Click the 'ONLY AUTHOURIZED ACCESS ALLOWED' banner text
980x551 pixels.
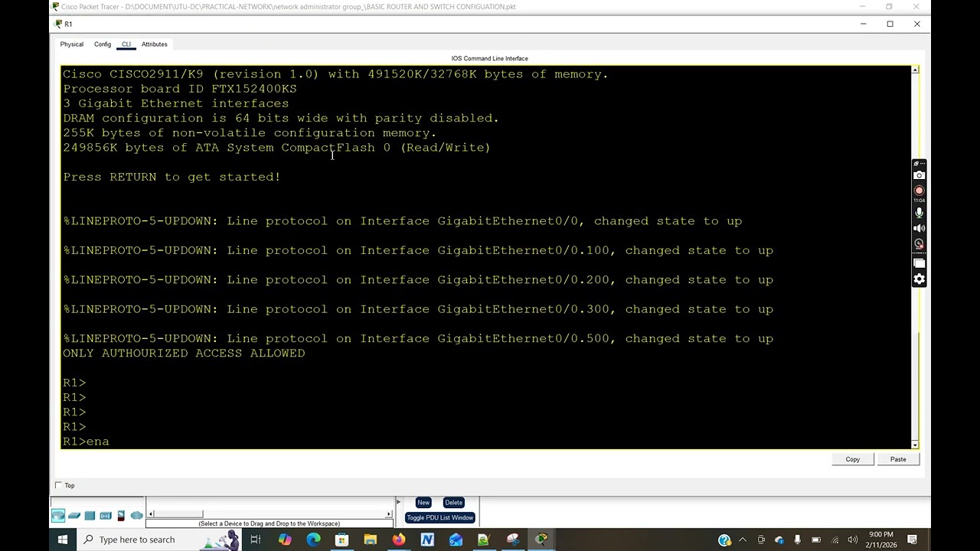pyautogui.click(x=184, y=354)
